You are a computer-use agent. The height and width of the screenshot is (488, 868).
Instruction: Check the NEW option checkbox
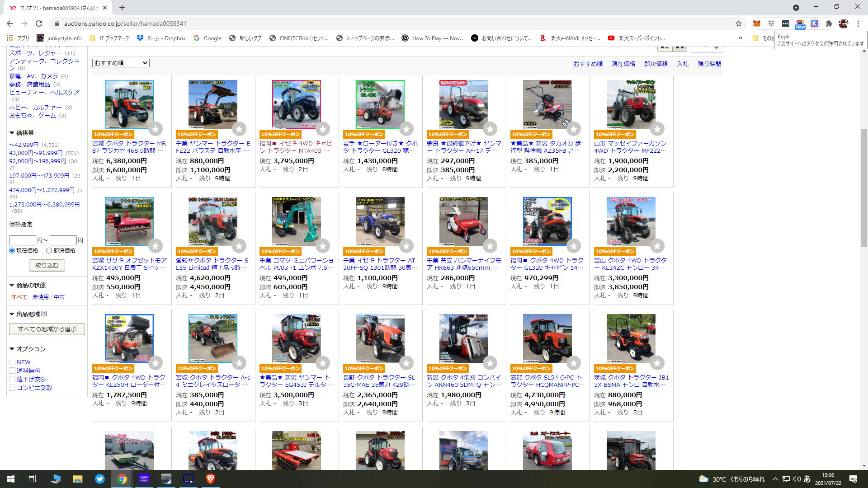(x=12, y=362)
